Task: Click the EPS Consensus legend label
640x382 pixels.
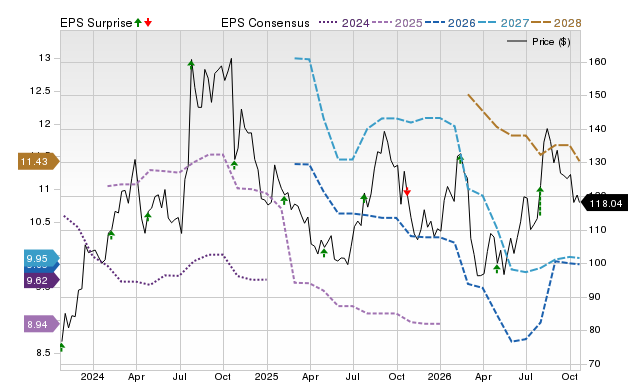Action: tap(265, 23)
